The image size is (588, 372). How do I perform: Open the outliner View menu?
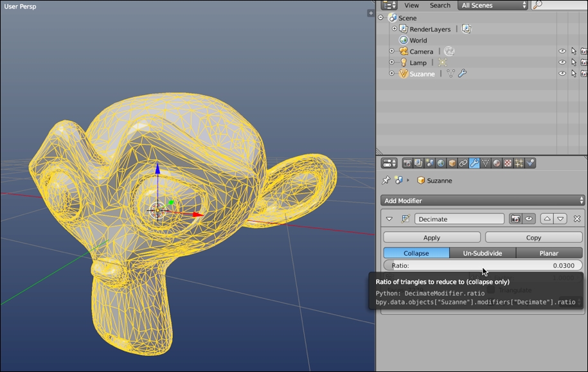coord(411,5)
